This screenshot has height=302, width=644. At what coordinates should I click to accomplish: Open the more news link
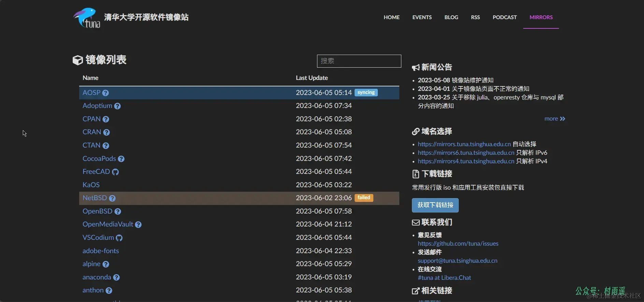click(555, 119)
